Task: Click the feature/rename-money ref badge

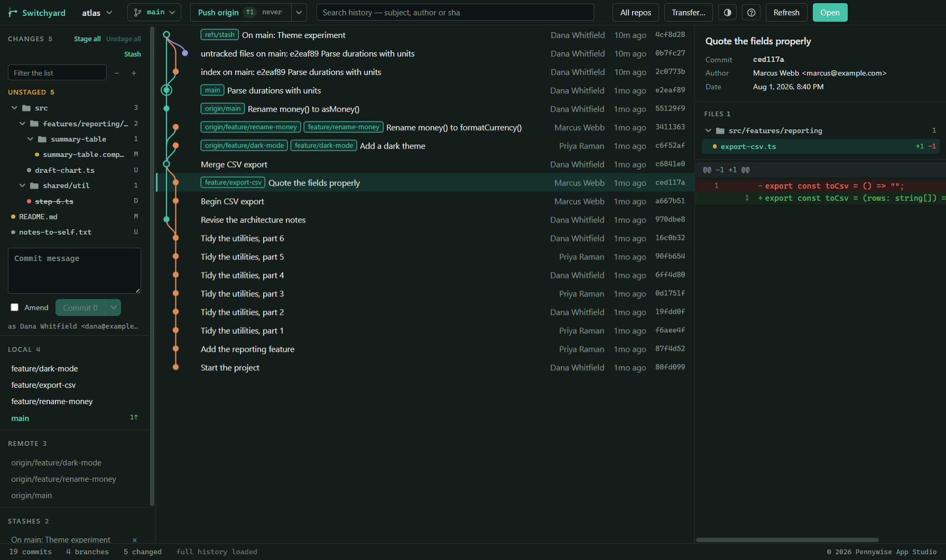Action: coord(344,127)
